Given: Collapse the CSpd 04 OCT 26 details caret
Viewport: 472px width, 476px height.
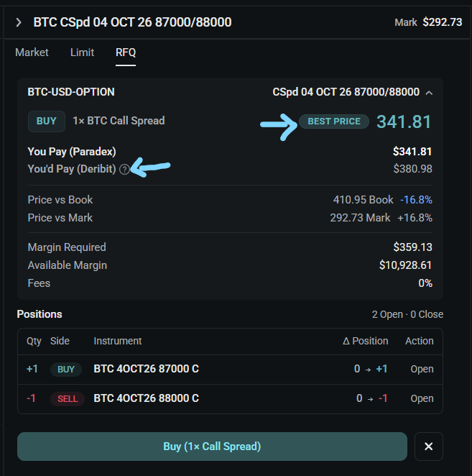Looking at the screenshot, I should click(429, 93).
